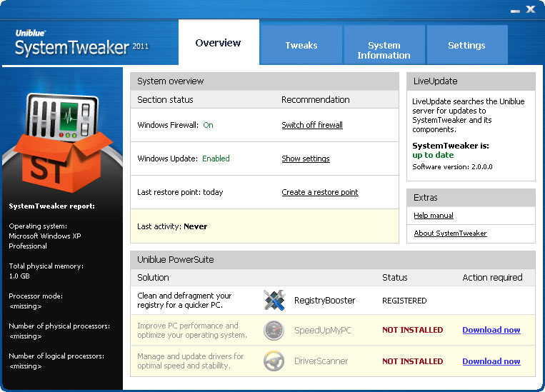Click the Windows Update Enabled status
Screen dimensions: 545x392
click(216, 159)
